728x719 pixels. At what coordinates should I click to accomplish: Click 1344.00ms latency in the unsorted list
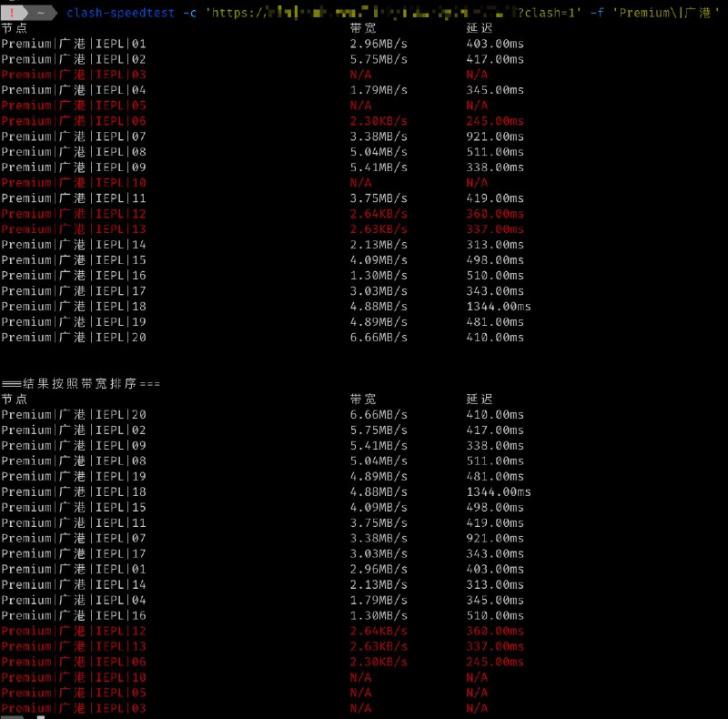pos(499,307)
